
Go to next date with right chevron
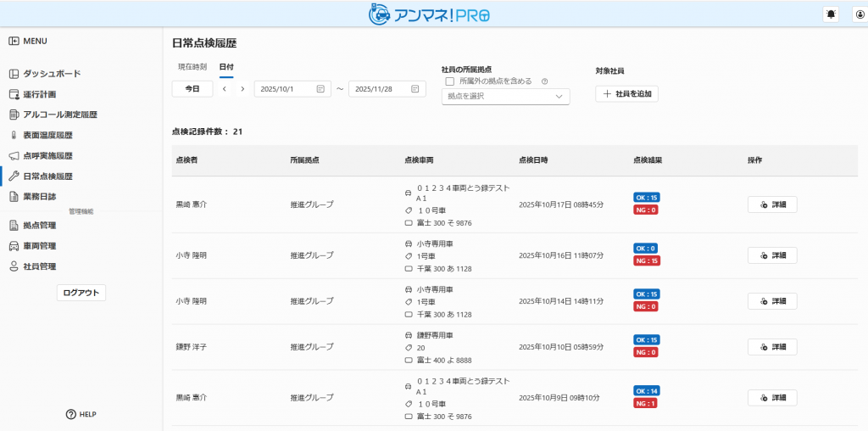pyautogui.click(x=242, y=89)
